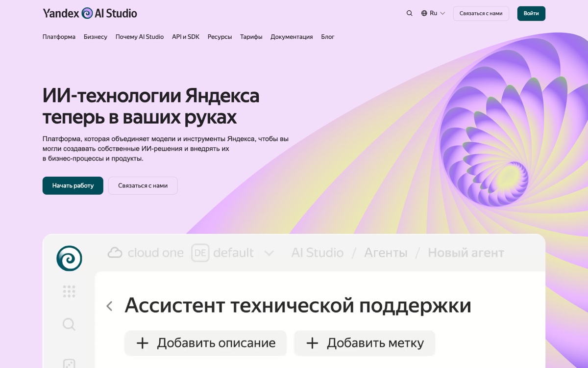Click the AI Studio breadcrumb

click(x=318, y=253)
